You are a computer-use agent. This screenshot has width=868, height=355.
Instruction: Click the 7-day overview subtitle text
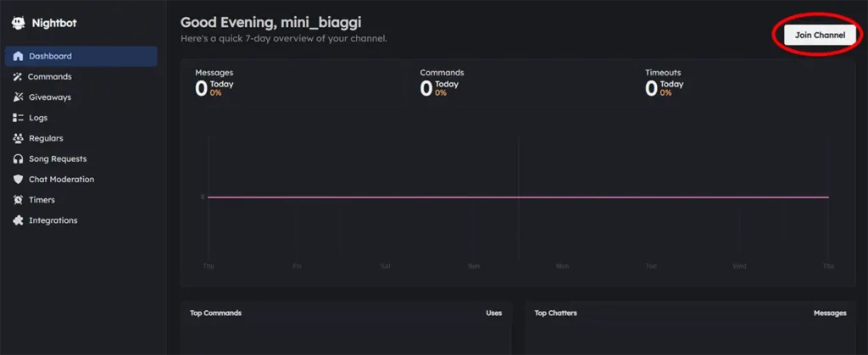[x=284, y=39]
